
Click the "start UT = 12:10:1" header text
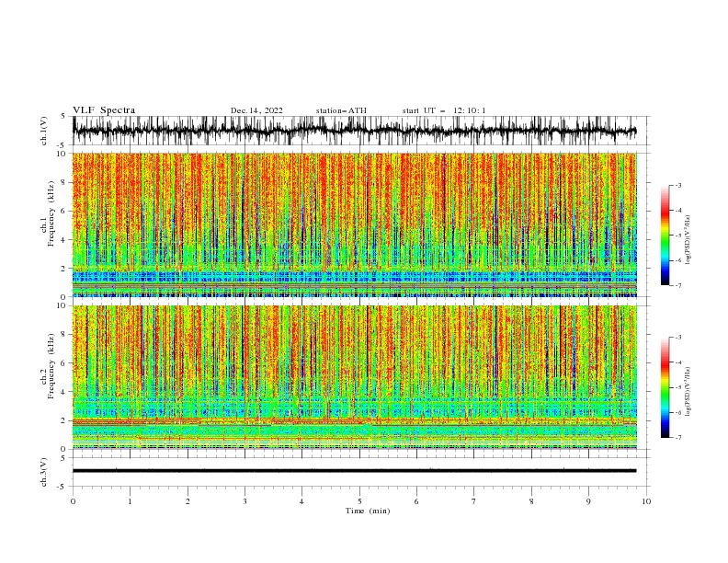click(444, 110)
